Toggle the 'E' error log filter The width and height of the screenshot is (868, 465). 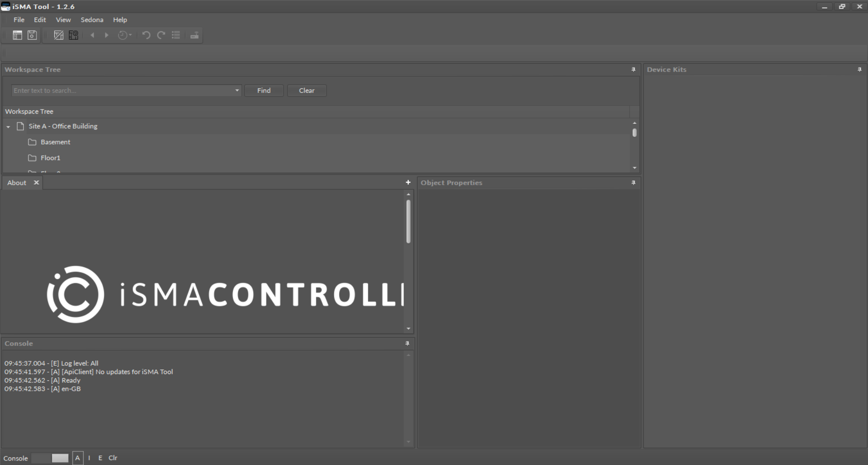[x=100, y=458]
